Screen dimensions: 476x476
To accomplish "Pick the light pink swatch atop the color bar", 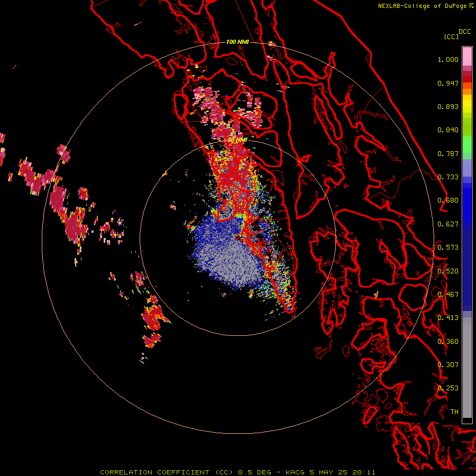I will [x=467, y=57].
